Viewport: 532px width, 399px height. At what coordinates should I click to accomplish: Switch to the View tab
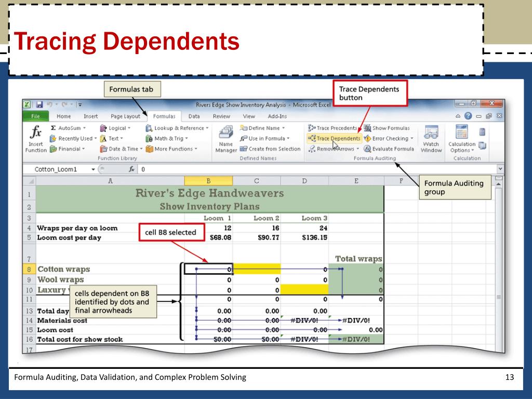point(249,116)
